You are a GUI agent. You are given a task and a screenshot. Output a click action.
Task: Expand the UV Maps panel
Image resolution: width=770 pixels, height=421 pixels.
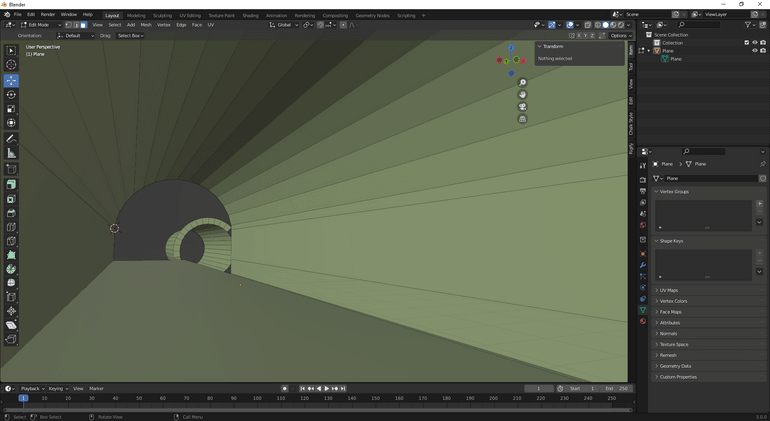(668, 290)
